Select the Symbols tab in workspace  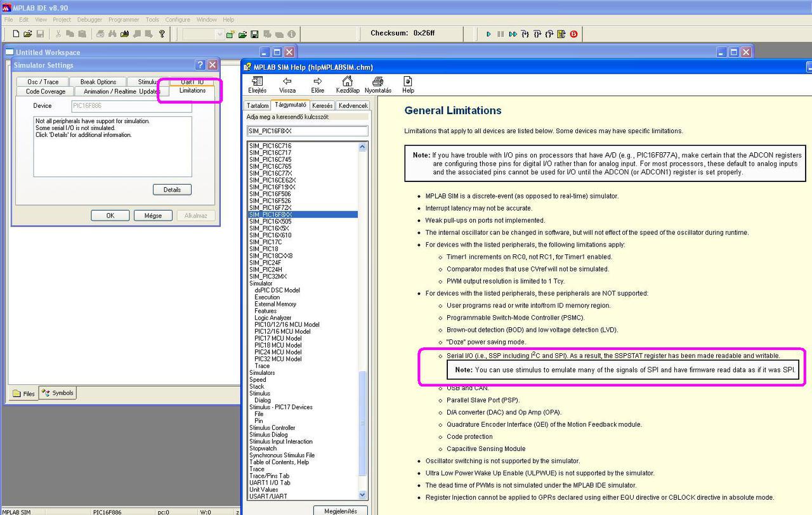(58, 393)
